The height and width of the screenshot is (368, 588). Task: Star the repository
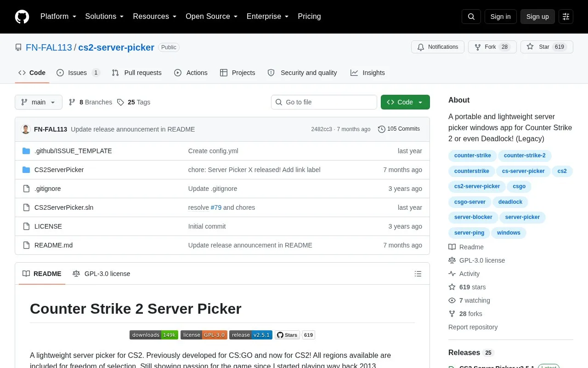pyautogui.click(x=547, y=47)
